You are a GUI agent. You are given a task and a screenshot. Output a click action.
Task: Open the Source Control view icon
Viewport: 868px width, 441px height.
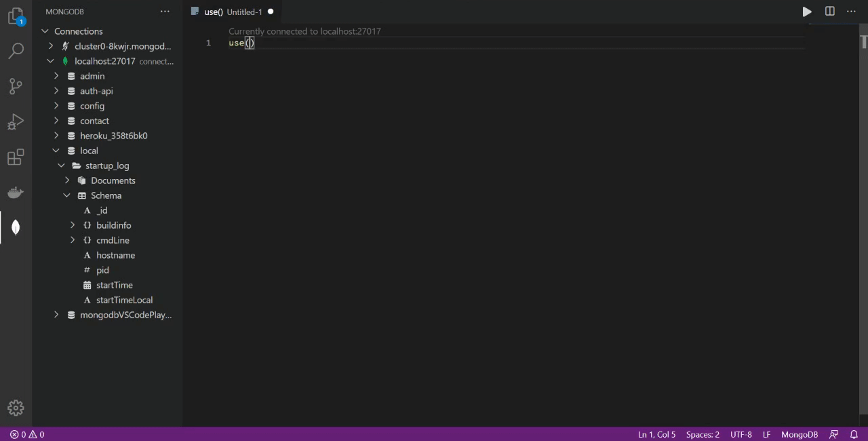16,86
